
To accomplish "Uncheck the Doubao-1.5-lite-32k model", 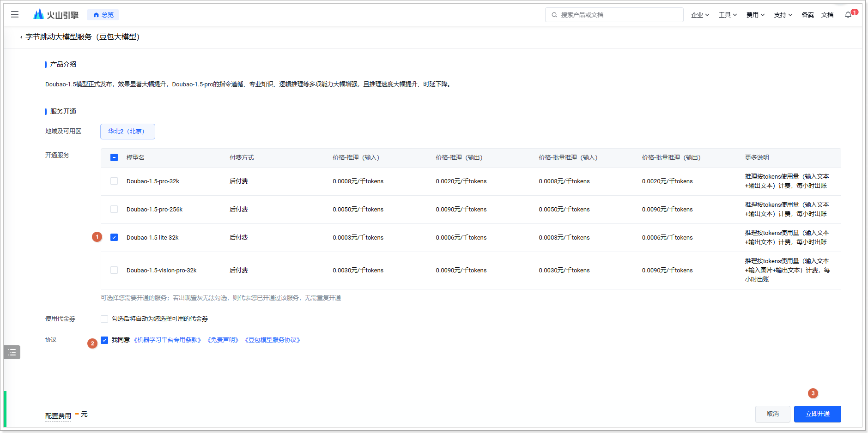I will (114, 237).
